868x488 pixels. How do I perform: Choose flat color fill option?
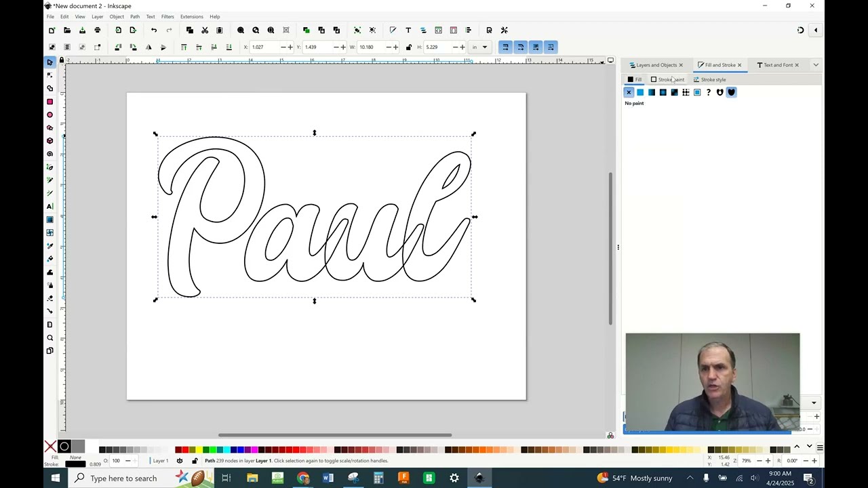click(x=640, y=92)
